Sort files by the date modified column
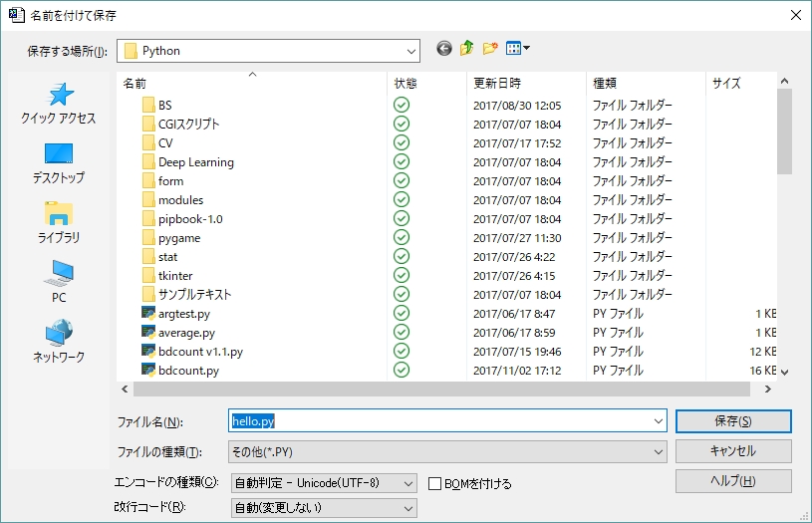This screenshot has height=523, width=812. tap(496, 84)
